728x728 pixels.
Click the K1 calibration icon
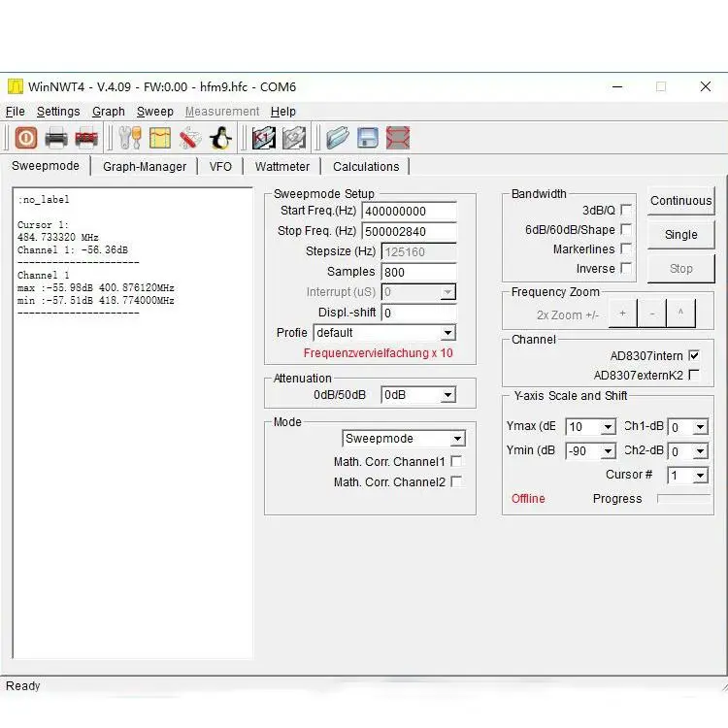click(264, 138)
